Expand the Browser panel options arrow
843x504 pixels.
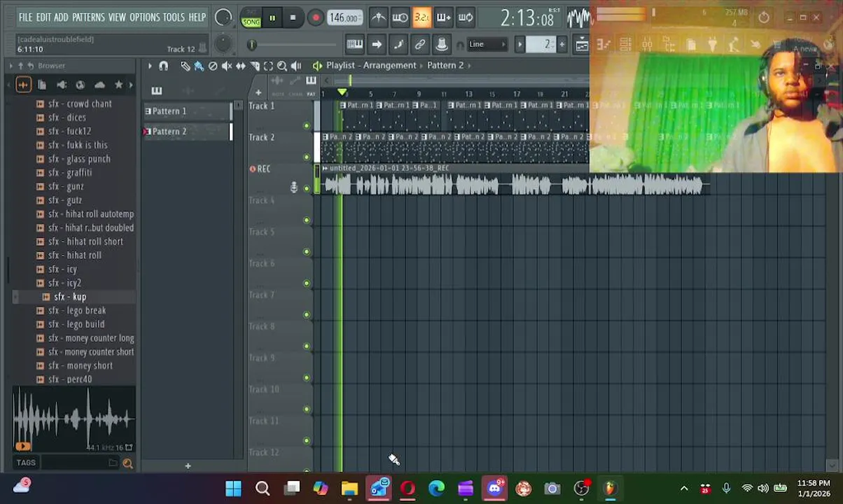(11, 66)
